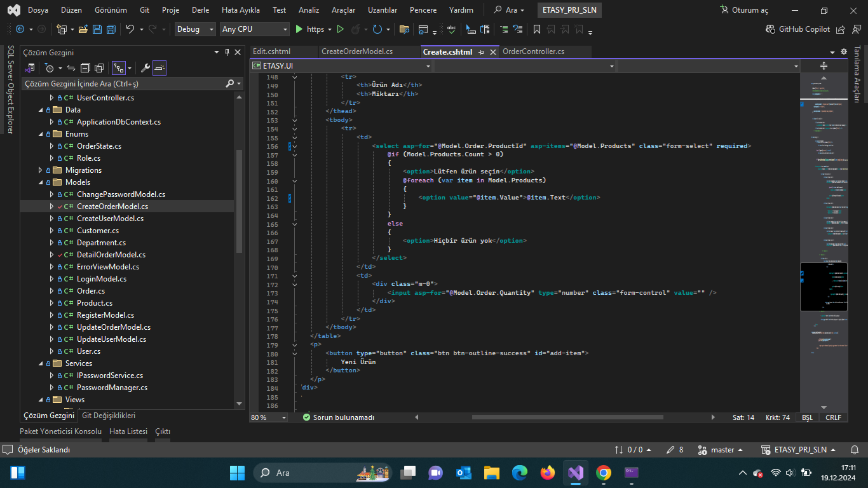Switch to the OrderController.cs tab
868x488 pixels.
tap(533, 51)
